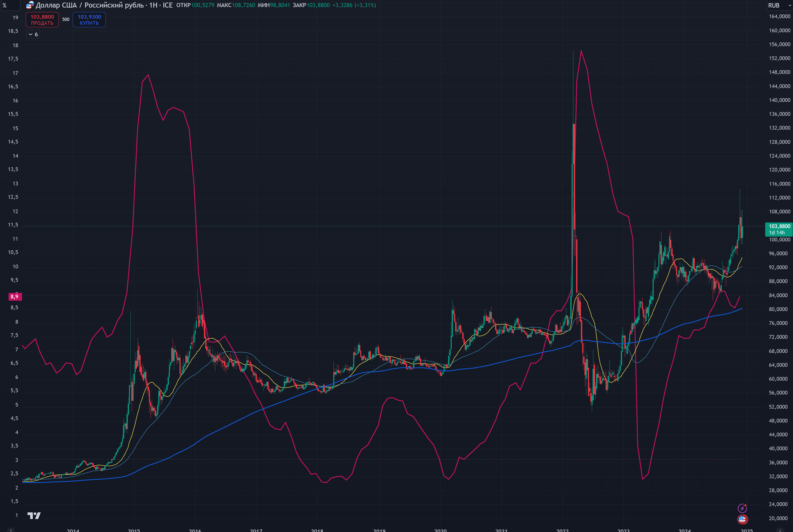This screenshot has height=532, width=793.
Task: Click the МАКС value 108,7260
Action: (243, 5)
